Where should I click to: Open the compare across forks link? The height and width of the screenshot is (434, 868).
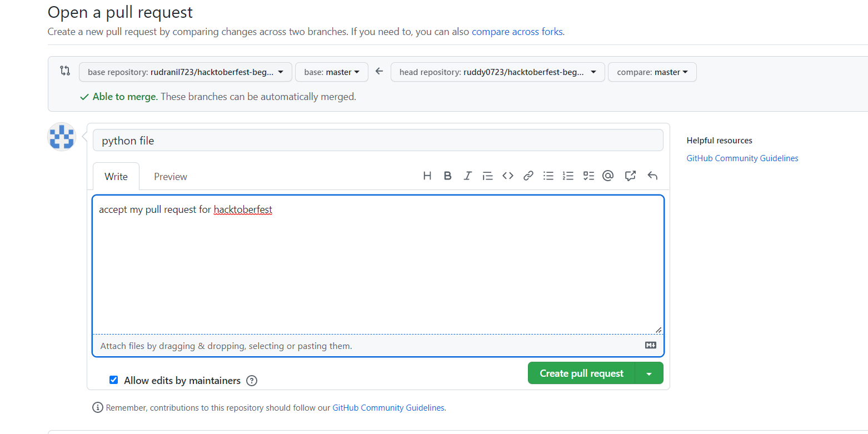tap(517, 32)
